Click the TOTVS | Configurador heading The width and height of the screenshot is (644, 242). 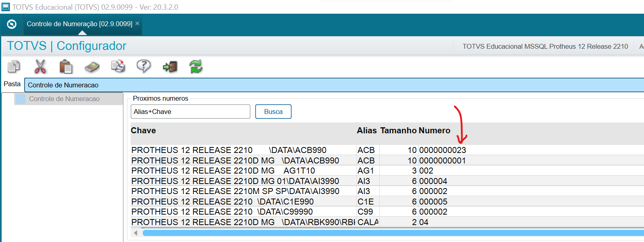click(x=67, y=46)
